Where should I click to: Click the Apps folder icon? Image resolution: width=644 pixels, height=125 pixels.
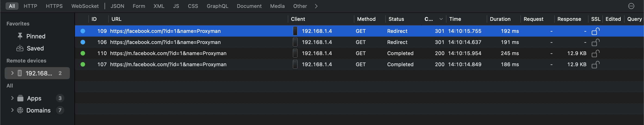[20, 98]
